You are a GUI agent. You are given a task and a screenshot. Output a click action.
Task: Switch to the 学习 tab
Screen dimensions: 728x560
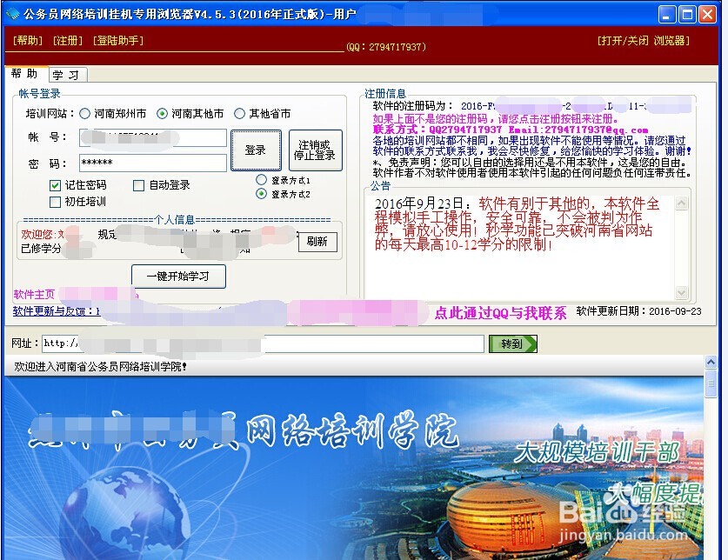point(67,75)
